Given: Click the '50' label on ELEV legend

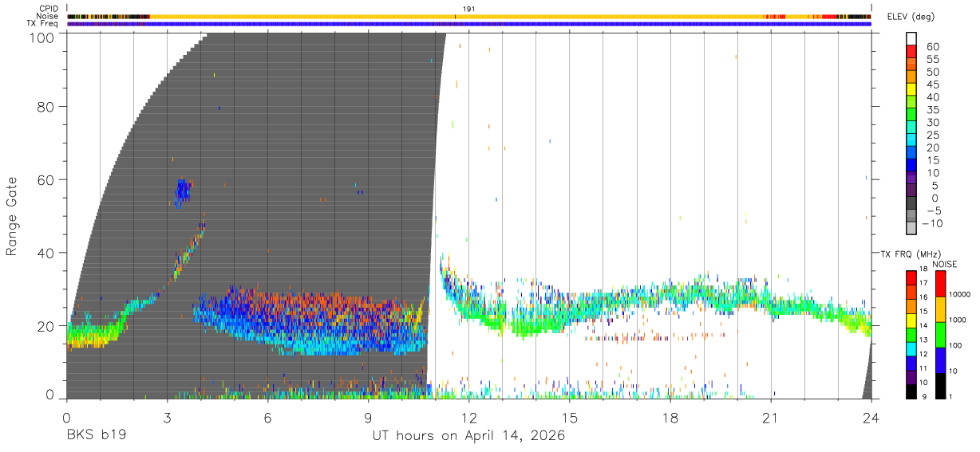Looking at the screenshot, I should click(x=933, y=72).
